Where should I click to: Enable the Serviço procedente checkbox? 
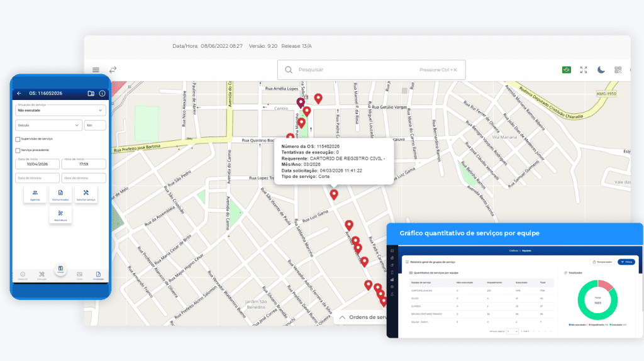(18, 150)
